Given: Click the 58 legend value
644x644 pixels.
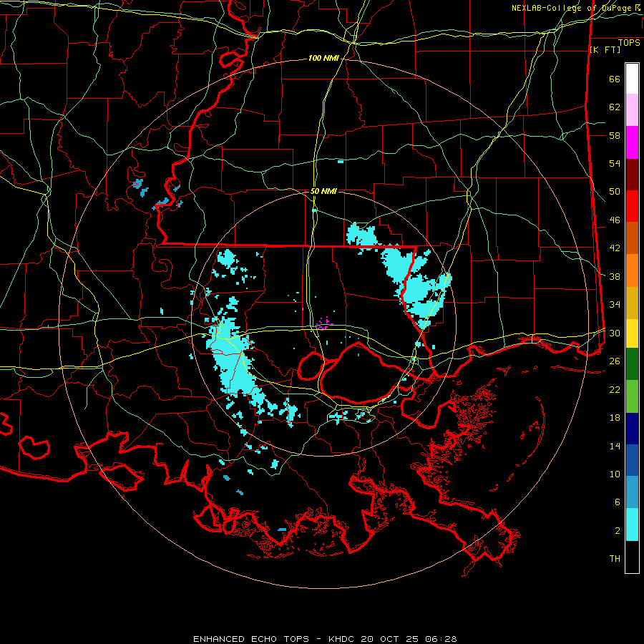Looking at the screenshot, I should [615, 135].
